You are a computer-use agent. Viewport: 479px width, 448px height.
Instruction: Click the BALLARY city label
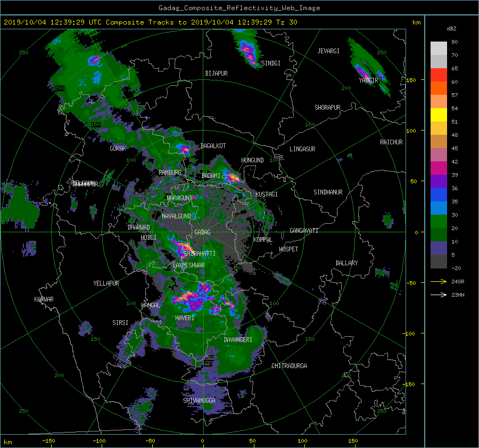pos(346,263)
